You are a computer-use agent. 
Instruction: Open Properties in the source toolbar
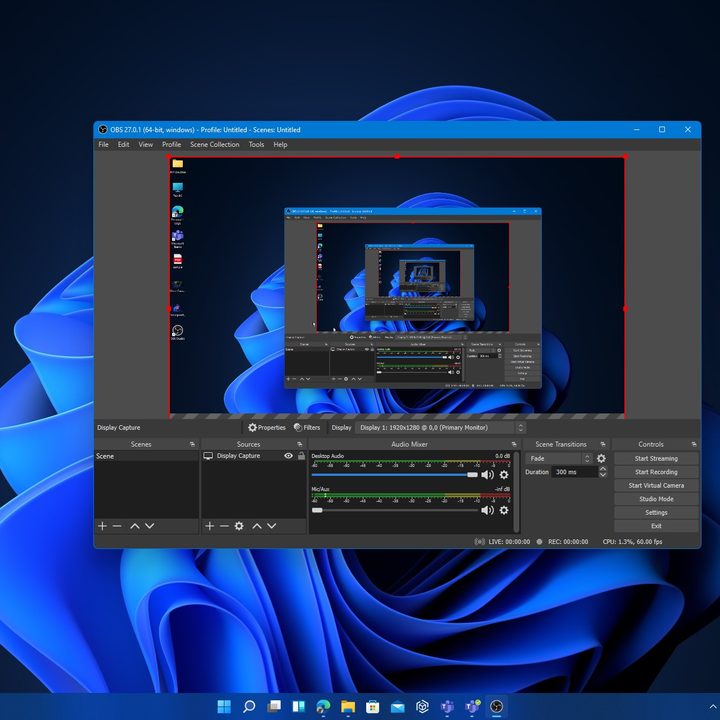(267, 428)
